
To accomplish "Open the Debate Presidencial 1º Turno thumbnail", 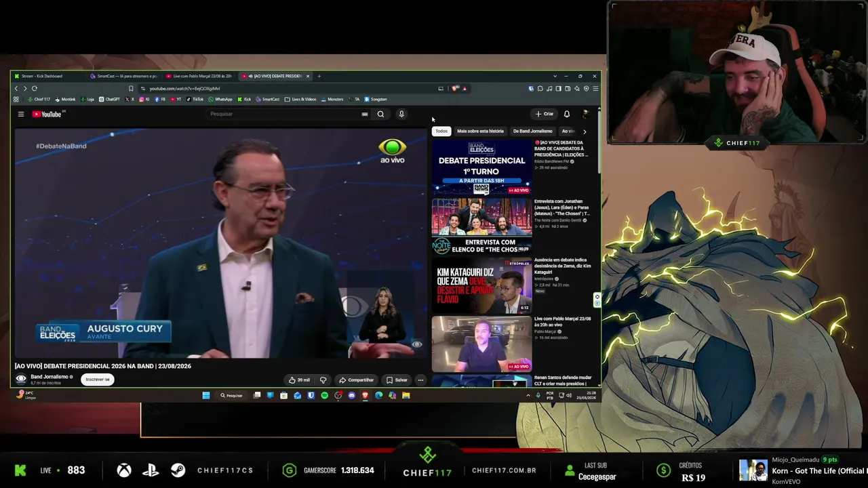I will click(x=481, y=167).
